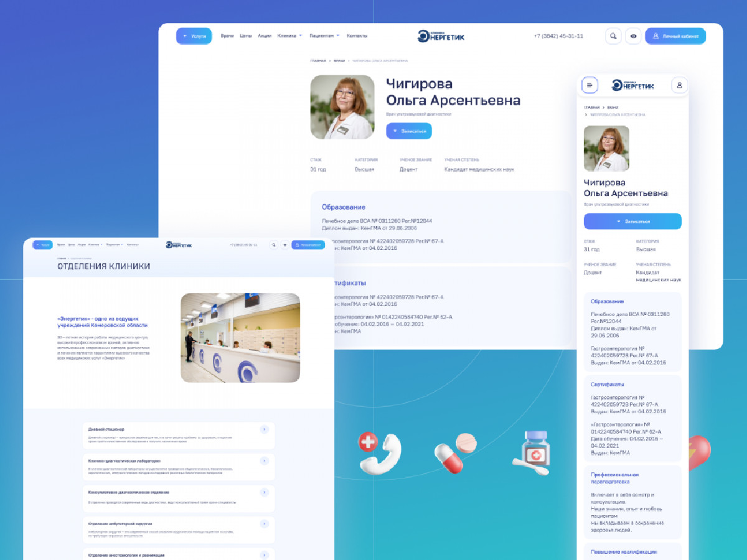Click the large doctor photo on desktop page
Viewport: 747px width, 560px height.
coord(342,107)
